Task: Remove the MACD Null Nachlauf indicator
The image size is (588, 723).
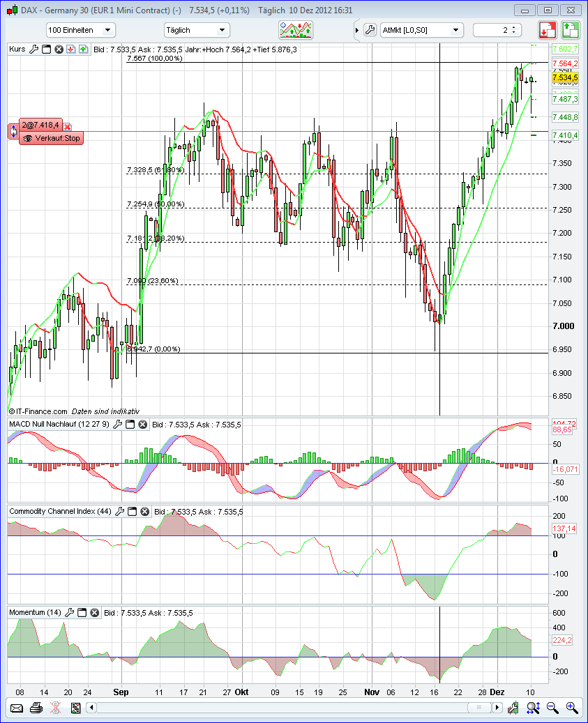Action: coord(143,424)
